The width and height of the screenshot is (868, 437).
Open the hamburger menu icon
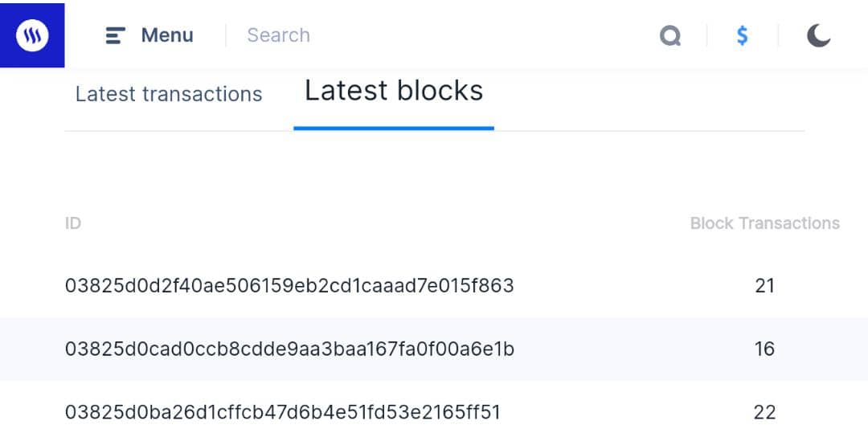[116, 35]
